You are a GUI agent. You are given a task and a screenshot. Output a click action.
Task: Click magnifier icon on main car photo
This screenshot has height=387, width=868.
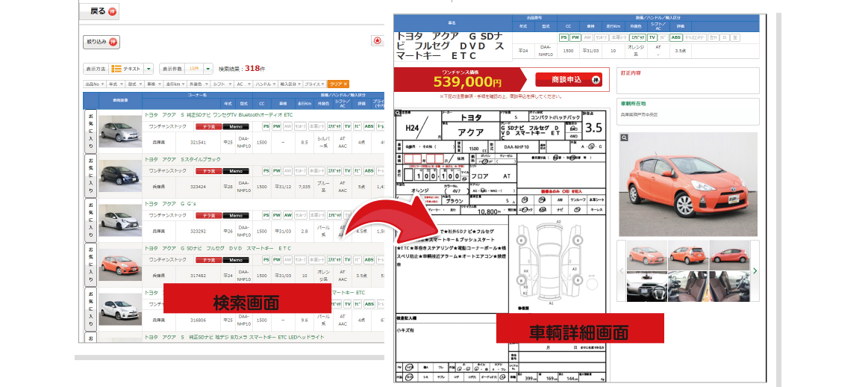pos(624,137)
